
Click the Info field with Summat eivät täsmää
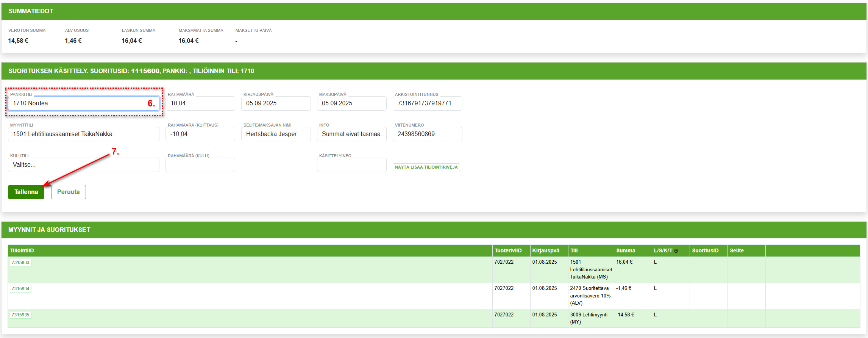pos(351,134)
